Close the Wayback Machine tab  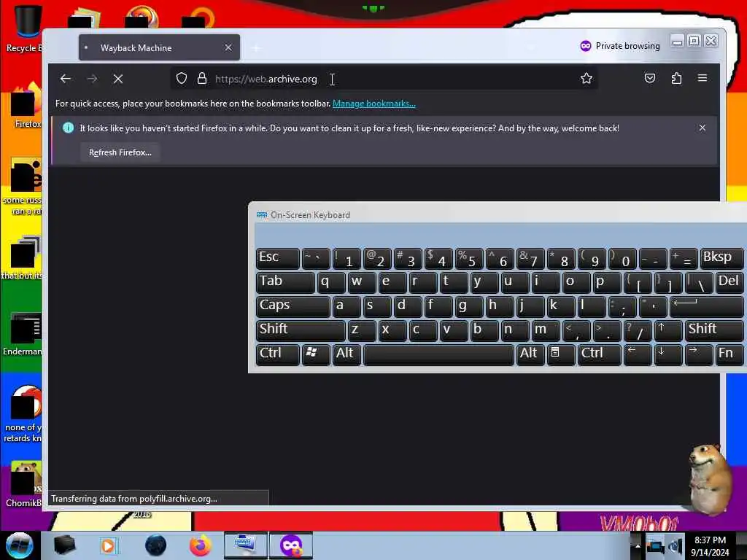pyautogui.click(x=228, y=47)
